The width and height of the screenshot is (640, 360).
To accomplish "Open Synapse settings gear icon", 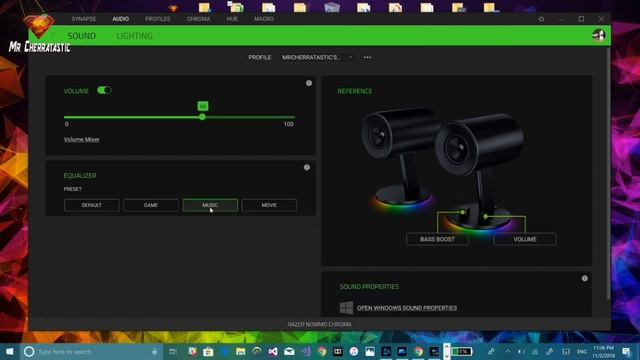I will (x=541, y=19).
